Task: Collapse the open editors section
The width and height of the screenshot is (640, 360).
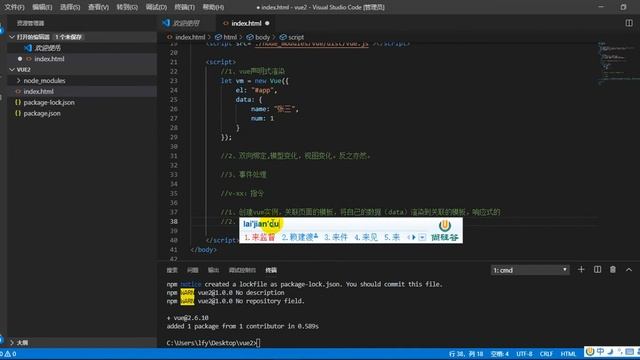Action: click(12, 37)
